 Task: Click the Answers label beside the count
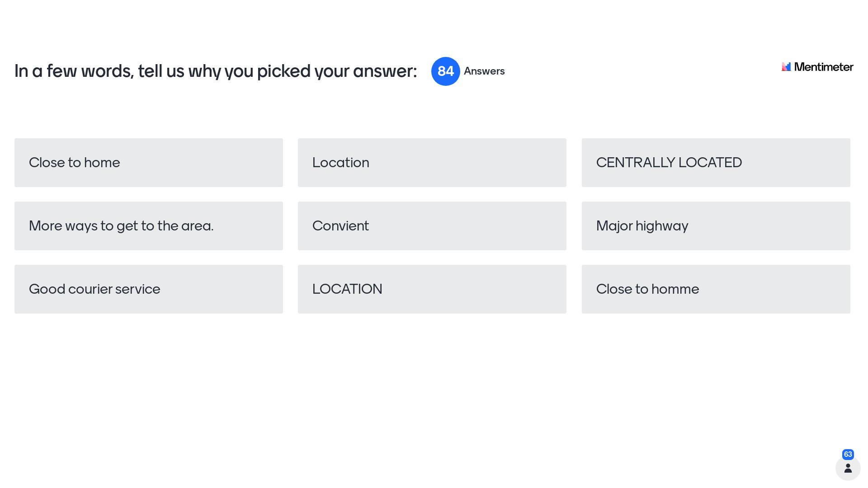point(484,71)
